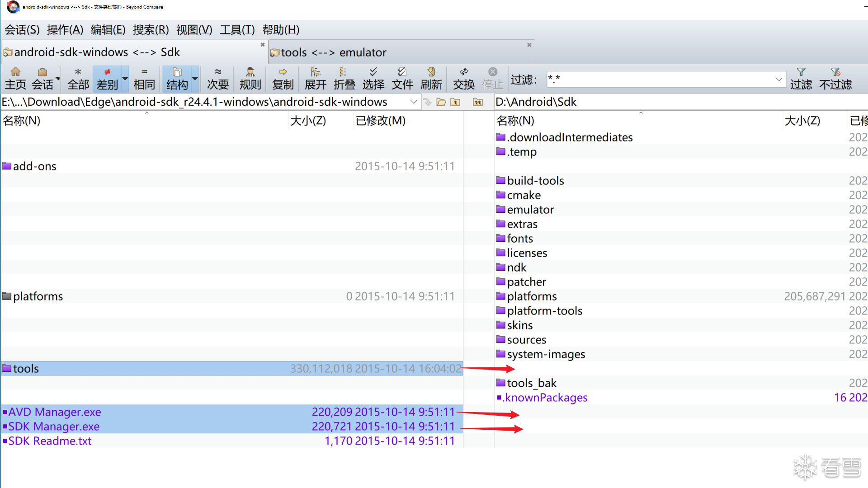The image size is (868, 488).
Task: Select SDK Readme.txt in left pane
Action: point(50,441)
